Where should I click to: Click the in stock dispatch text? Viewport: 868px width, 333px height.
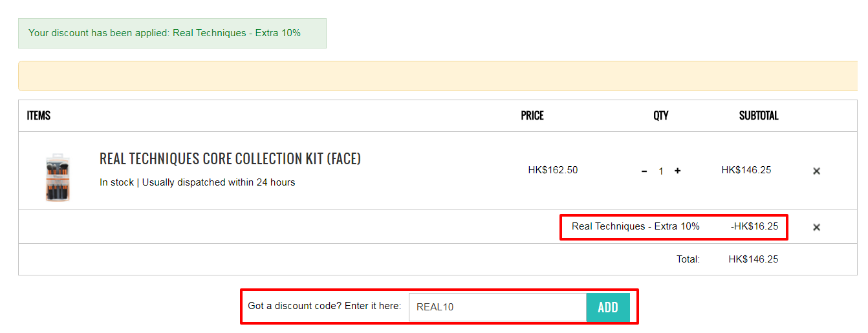197,182
